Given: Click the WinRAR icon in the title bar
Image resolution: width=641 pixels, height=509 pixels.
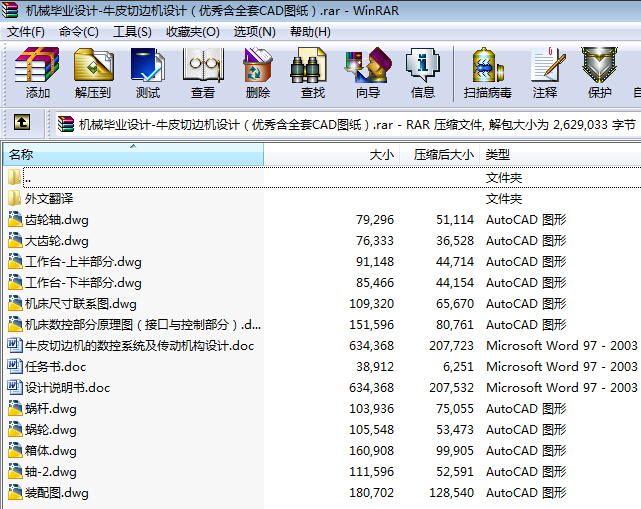Looking at the screenshot, I should [9, 10].
